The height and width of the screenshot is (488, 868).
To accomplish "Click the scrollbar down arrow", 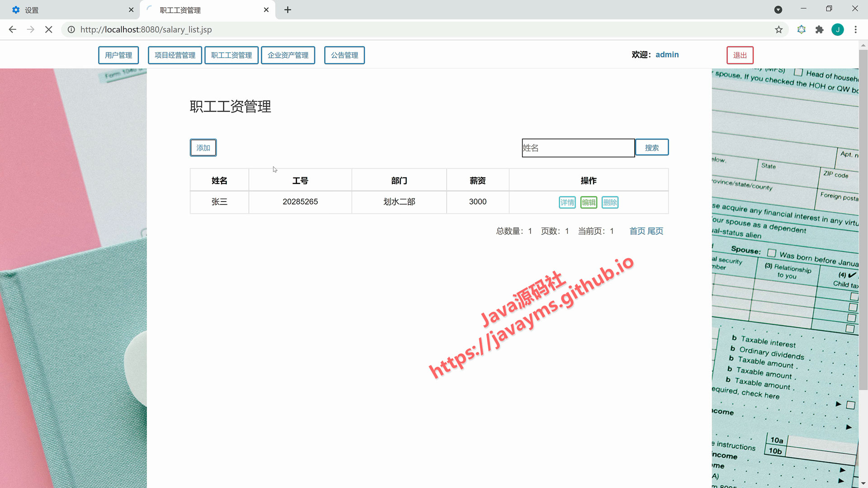I will pyautogui.click(x=863, y=484).
